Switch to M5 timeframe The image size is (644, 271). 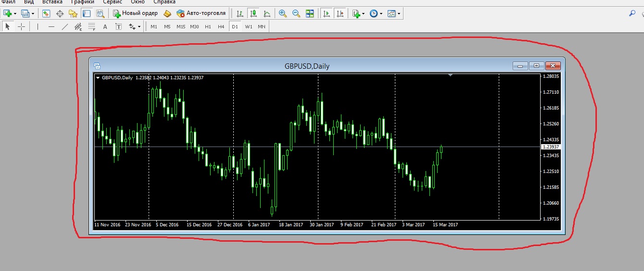pyautogui.click(x=167, y=27)
